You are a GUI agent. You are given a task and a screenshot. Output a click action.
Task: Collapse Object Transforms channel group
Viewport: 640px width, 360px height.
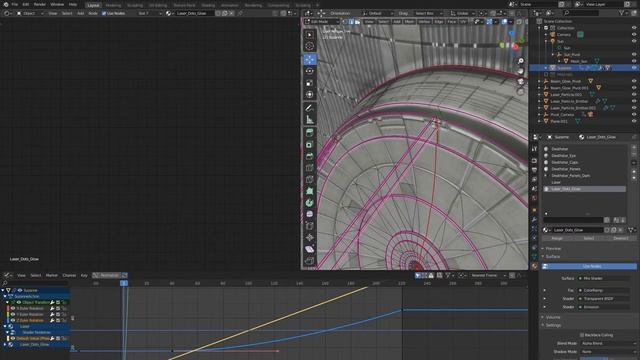coord(7,302)
